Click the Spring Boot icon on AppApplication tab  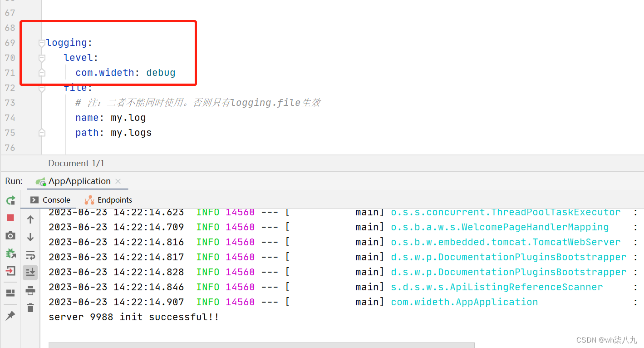(x=41, y=181)
